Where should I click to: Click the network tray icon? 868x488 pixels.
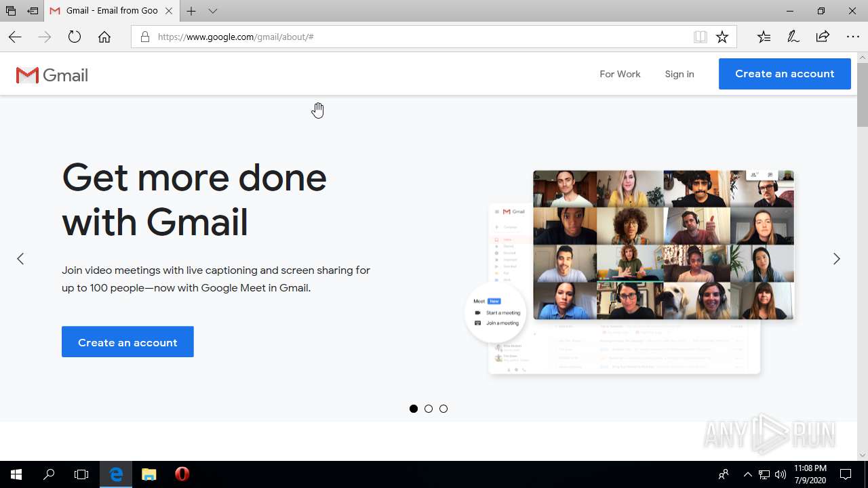(764, 474)
